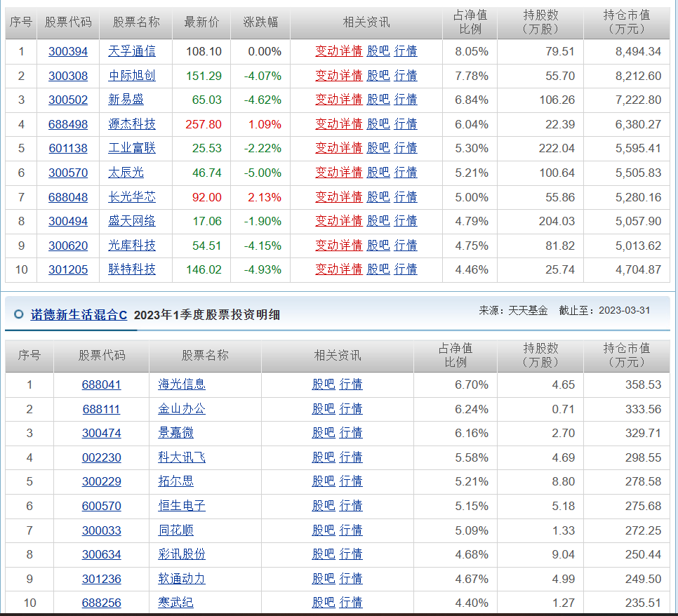
Task: Open 行情 link in 联特科技 row
Action: [406, 269]
